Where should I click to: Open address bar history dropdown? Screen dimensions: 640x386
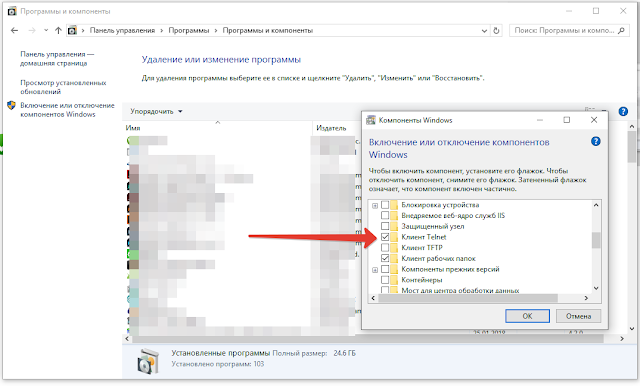click(484, 31)
